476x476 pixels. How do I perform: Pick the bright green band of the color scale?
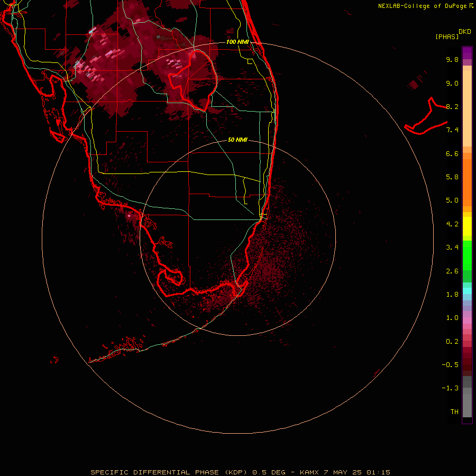point(467,255)
